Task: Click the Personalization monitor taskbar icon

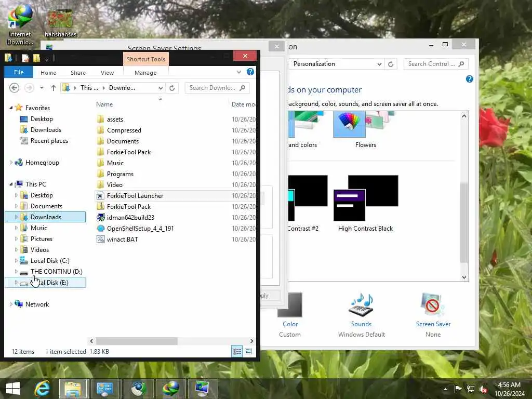Action: (x=203, y=389)
